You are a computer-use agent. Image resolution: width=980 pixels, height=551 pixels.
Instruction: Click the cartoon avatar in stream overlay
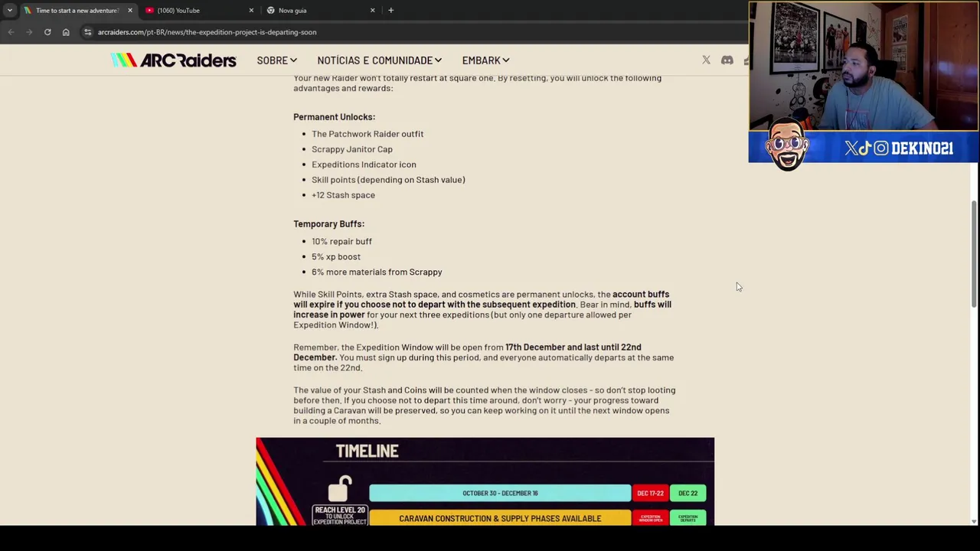[787, 145]
